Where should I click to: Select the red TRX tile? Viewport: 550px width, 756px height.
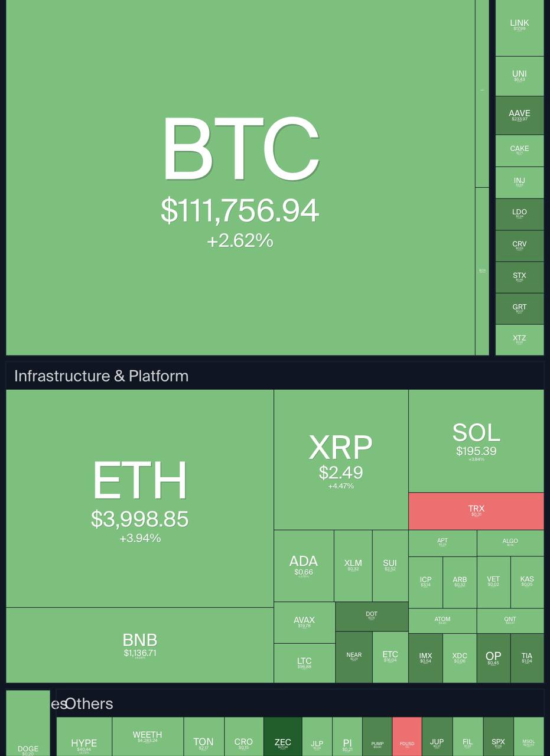[x=476, y=511]
